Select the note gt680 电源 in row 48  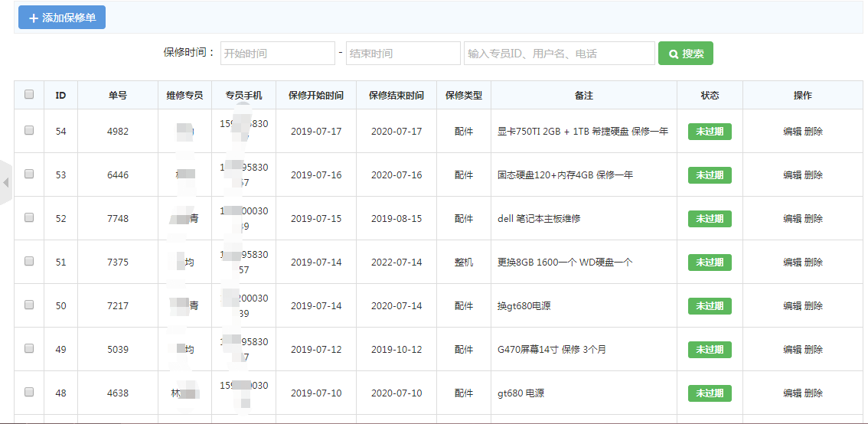[x=521, y=393]
